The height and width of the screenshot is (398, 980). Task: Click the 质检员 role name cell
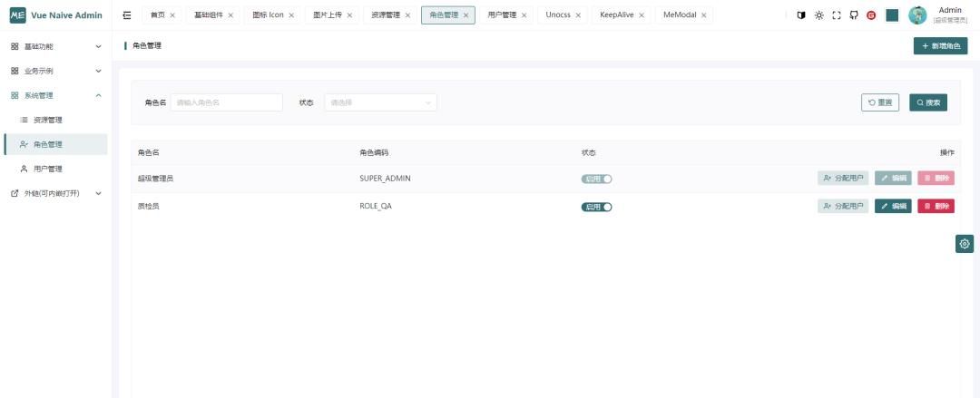pyautogui.click(x=148, y=206)
